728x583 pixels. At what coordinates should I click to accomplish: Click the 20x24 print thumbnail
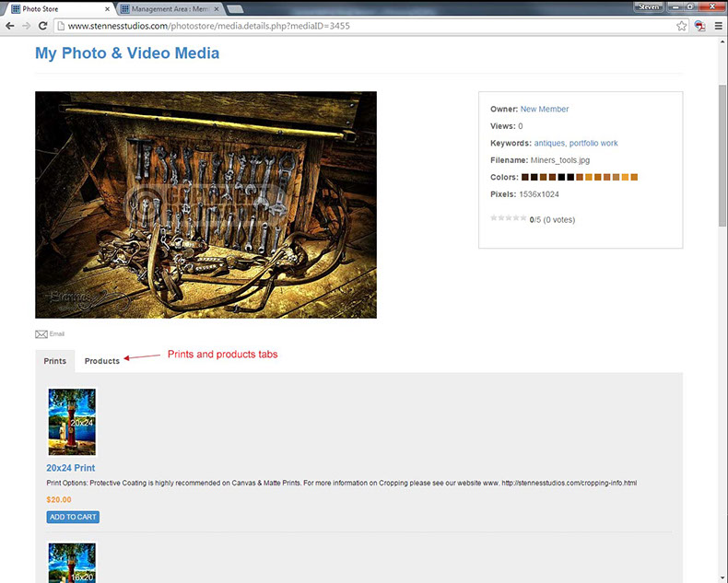click(x=72, y=422)
